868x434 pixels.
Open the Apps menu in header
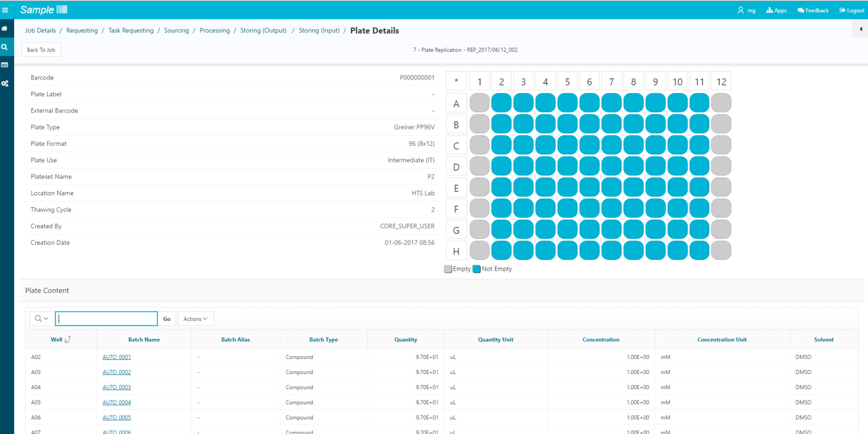776,10
